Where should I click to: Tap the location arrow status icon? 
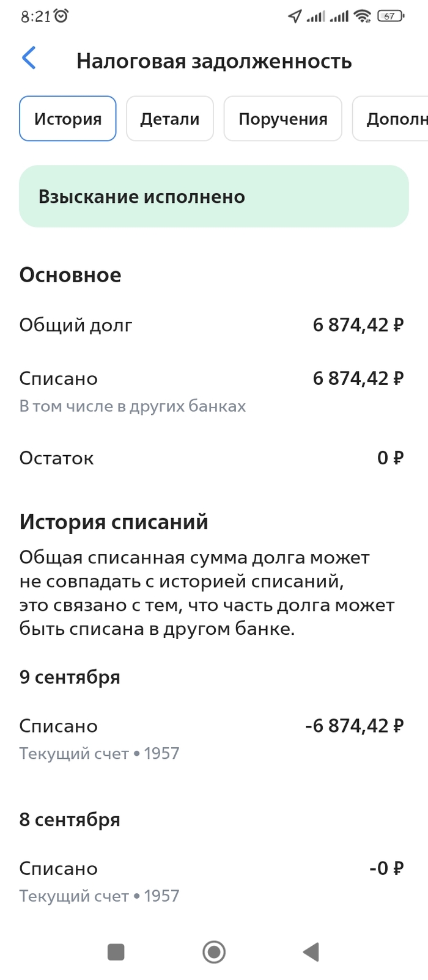point(295,16)
